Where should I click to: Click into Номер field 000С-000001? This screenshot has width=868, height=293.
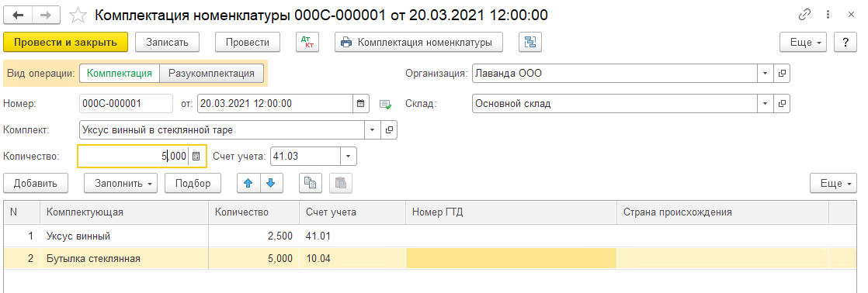coord(127,103)
